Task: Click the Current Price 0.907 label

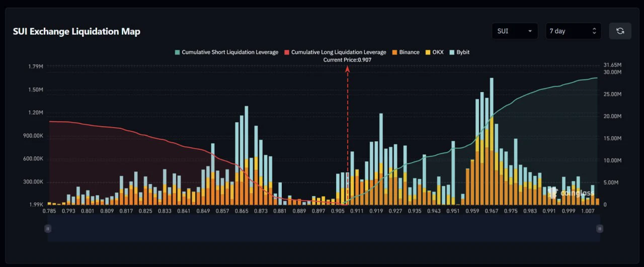Action: coord(347,60)
